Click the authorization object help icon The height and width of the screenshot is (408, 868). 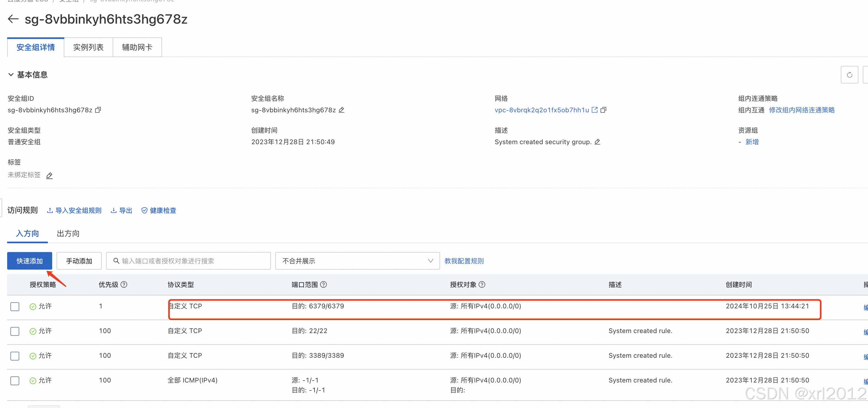click(482, 285)
